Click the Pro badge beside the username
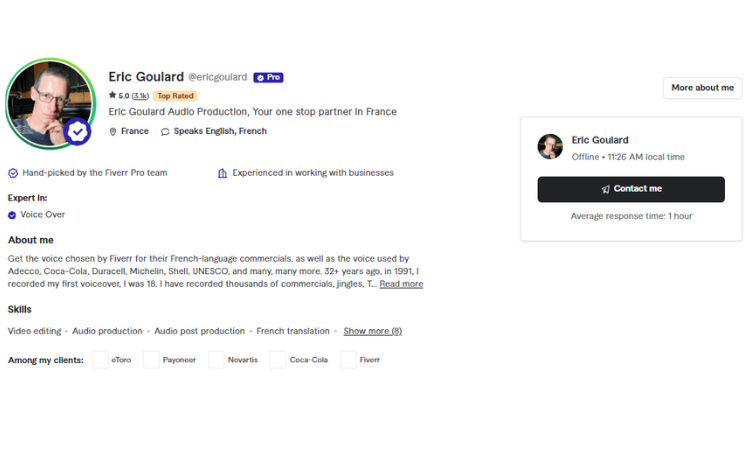This screenshot has width=746, height=465. (268, 77)
